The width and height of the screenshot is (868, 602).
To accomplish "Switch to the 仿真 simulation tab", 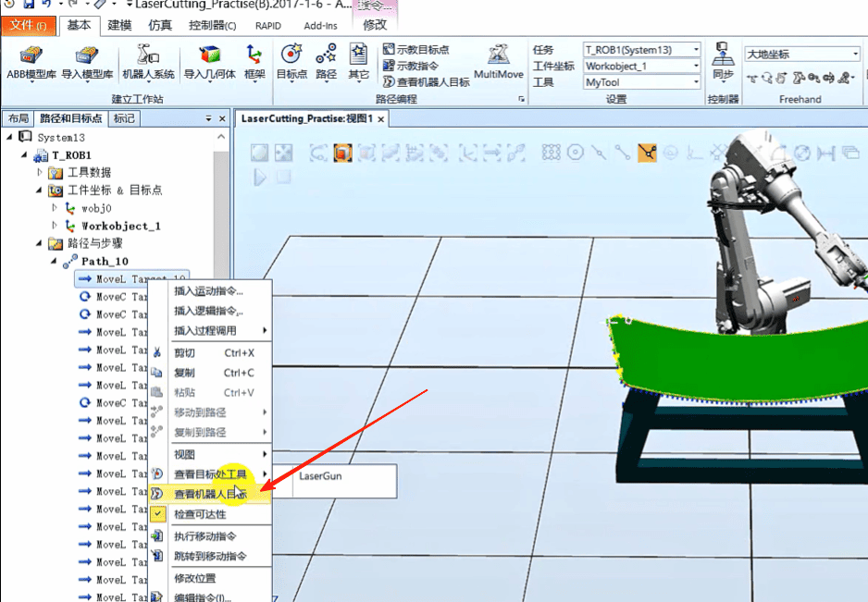I will [x=160, y=26].
